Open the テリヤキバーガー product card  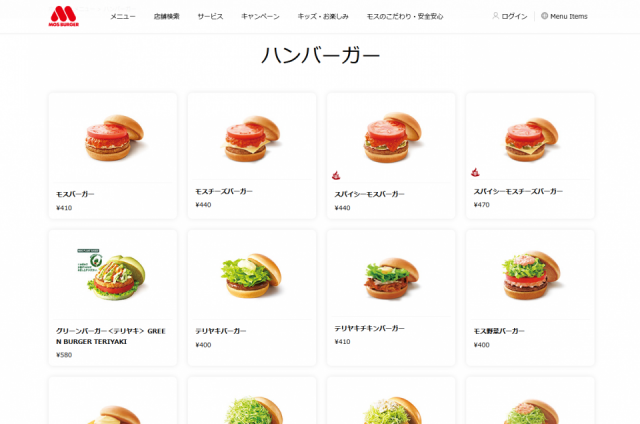click(x=252, y=297)
